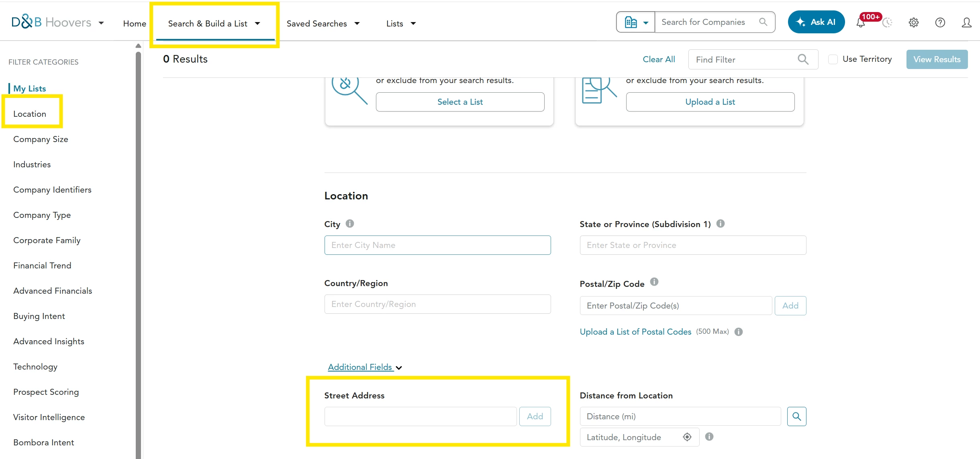Viewport: 980px width, 459px height.
Task: Select Prospect Scoring filter category
Action: (46, 392)
